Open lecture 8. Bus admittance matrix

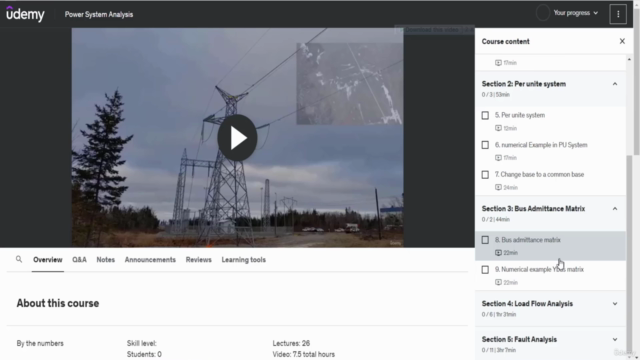pyautogui.click(x=527, y=240)
